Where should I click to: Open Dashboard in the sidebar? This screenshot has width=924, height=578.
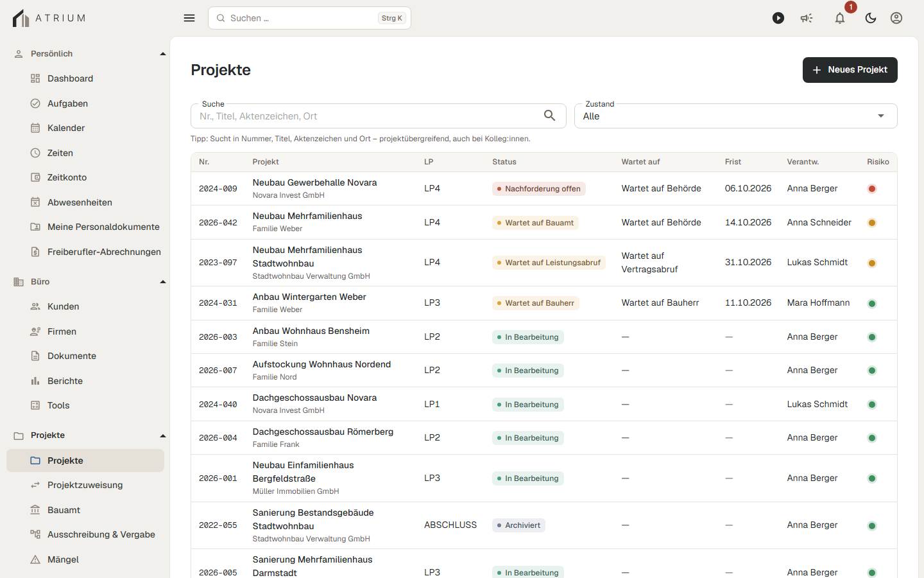pyautogui.click(x=85, y=78)
